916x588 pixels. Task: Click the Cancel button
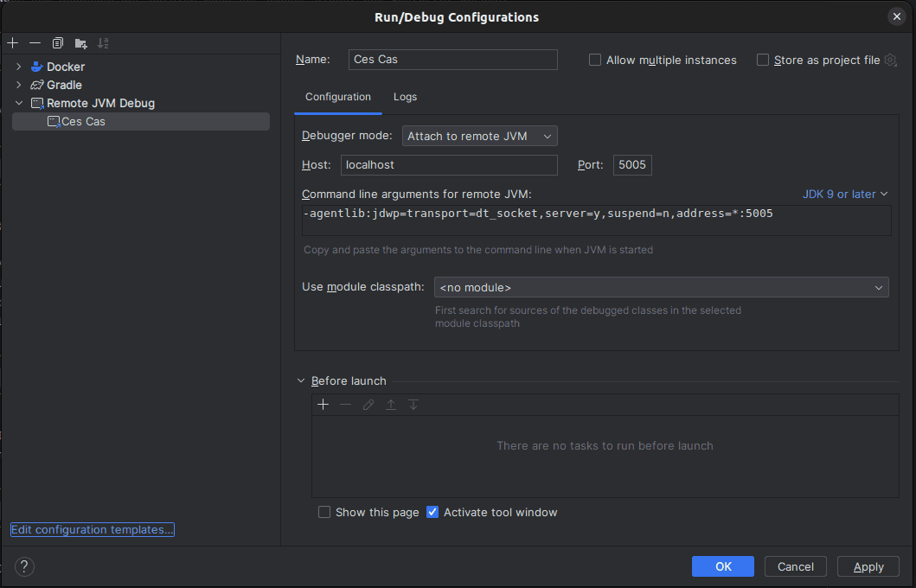click(795, 566)
